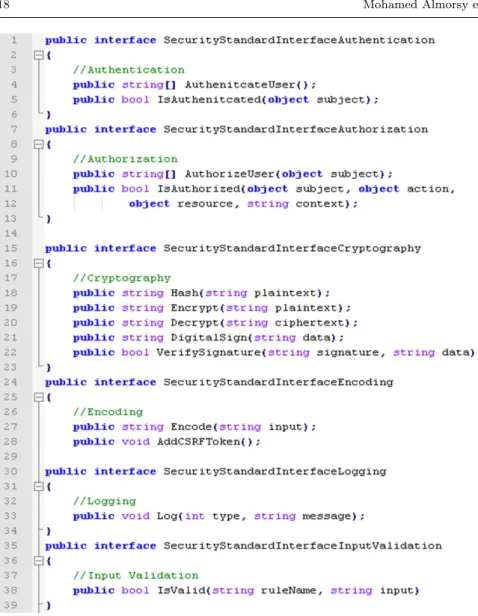Click the //Authentication comment

129,70
